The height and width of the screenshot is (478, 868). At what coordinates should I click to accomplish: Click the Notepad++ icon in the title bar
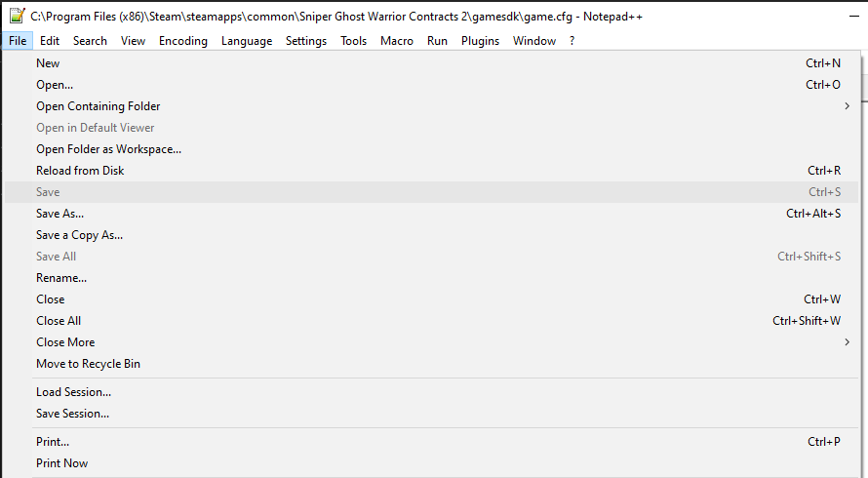[x=17, y=16]
